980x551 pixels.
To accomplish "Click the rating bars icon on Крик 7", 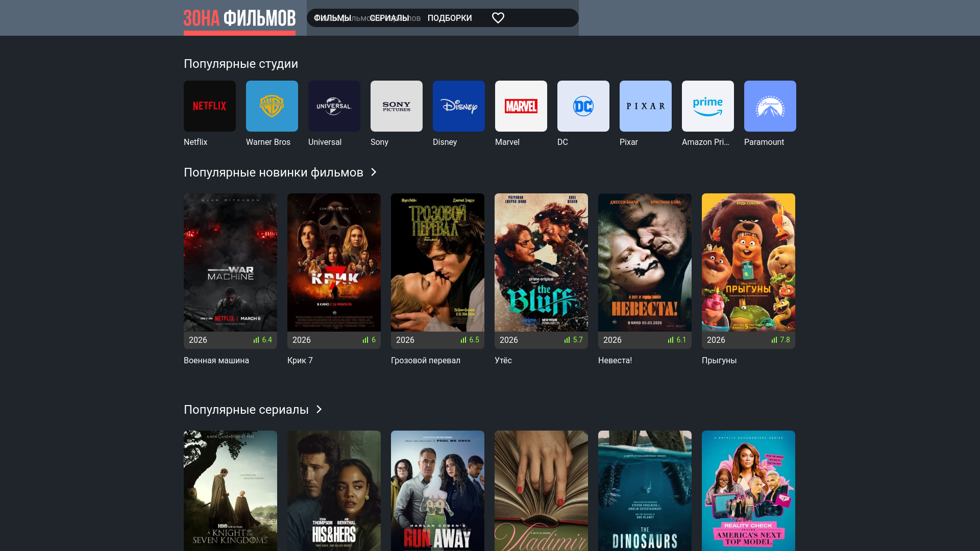I will 365,340.
